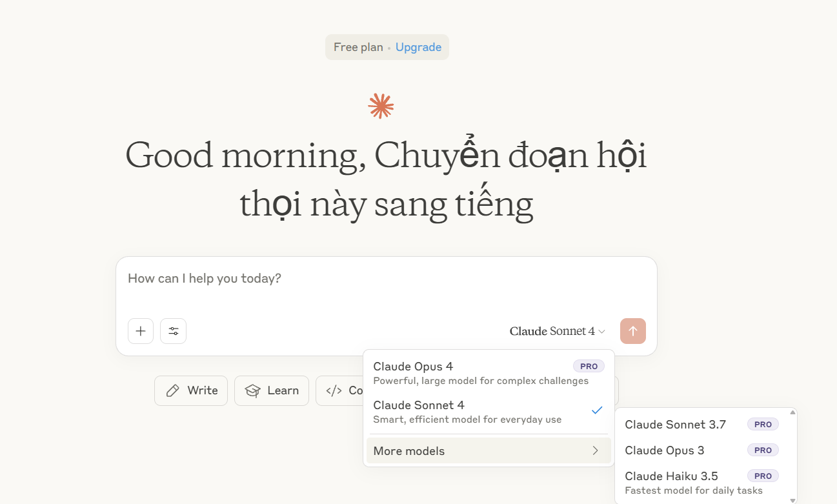Choose Claude Haiku 3.5 in the submenu

[x=702, y=483]
